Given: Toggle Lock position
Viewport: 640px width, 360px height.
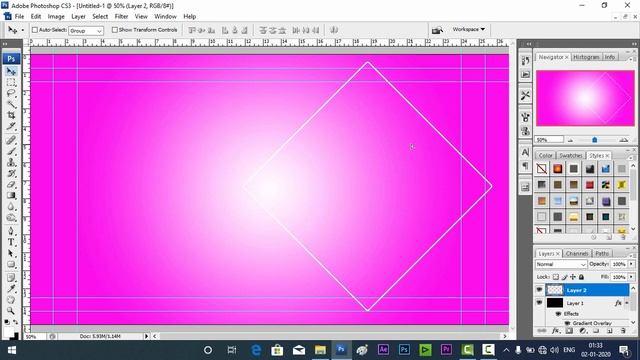Looking at the screenshot, I should pos(573,277).
